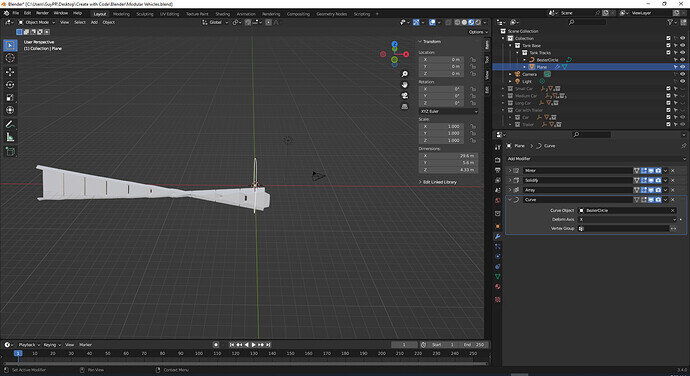Open the Object Mode dropdown

(x=37, y=22)
